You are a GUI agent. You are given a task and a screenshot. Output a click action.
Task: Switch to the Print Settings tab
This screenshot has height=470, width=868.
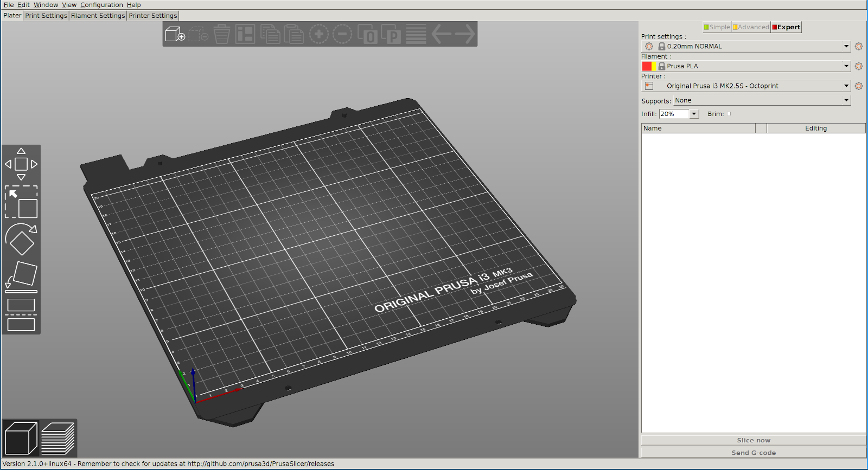click(46, 16)
